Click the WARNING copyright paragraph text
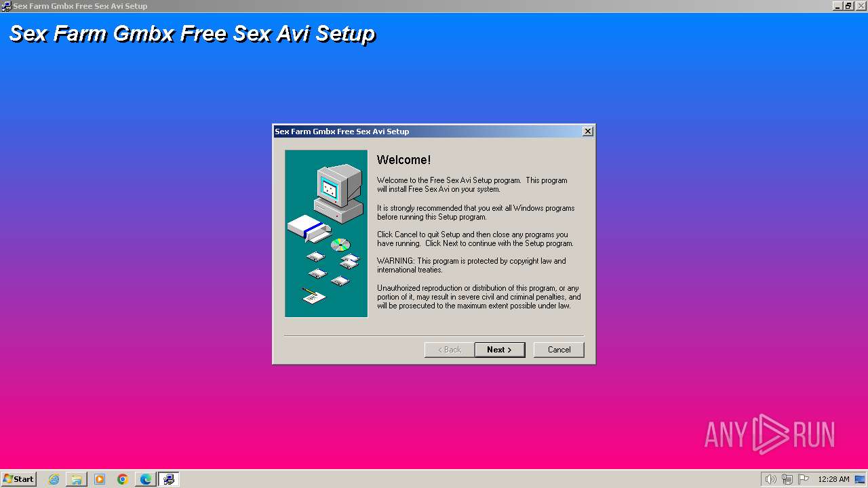The height and width of the screenshot is (488, 868). coord(471,265)
